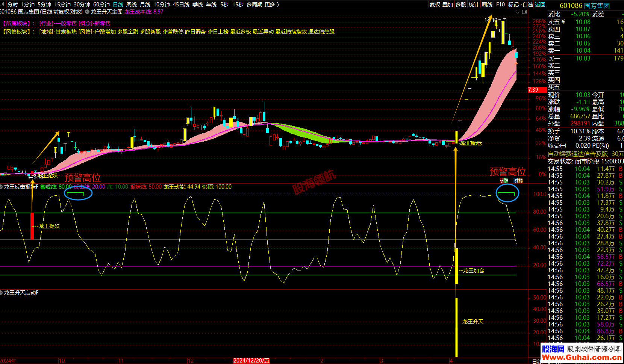Open the 龙王反击捉妖F indicator settings circle

click(x=2, y=187)
